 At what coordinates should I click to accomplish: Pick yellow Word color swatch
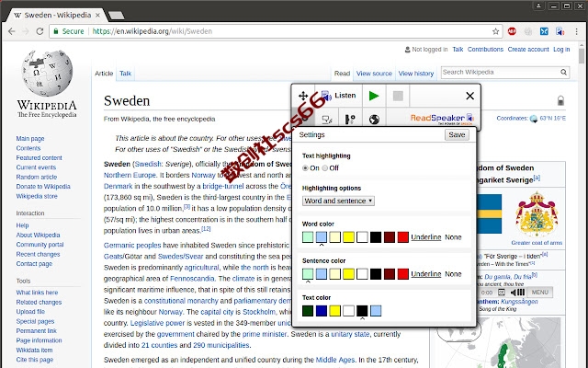348,237
